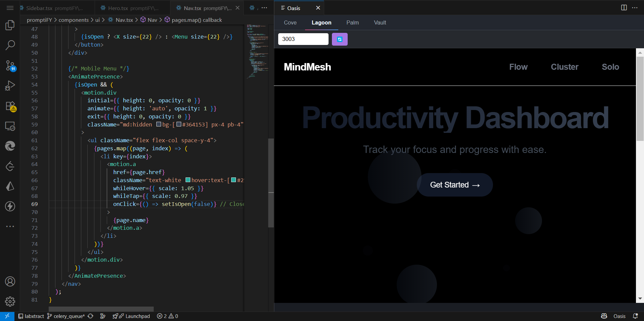Click the errors and warnings indicator
This screenshot has width=644, height=321.
click(x=167, y=316)
